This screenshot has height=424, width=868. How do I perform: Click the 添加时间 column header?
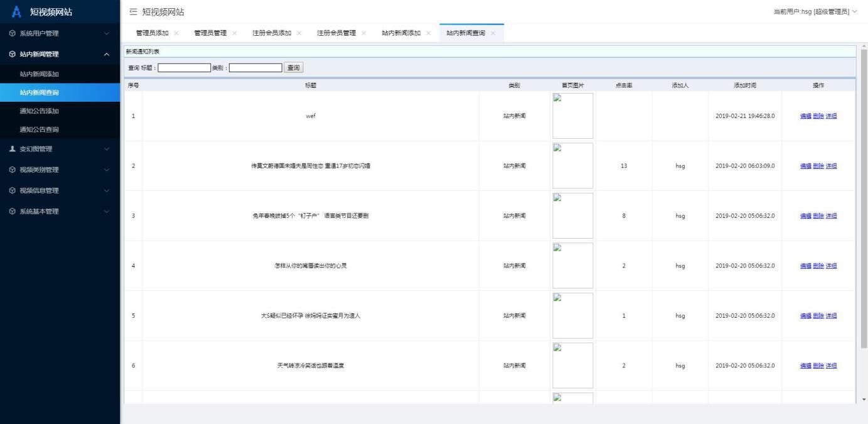(x=745, y=85)
